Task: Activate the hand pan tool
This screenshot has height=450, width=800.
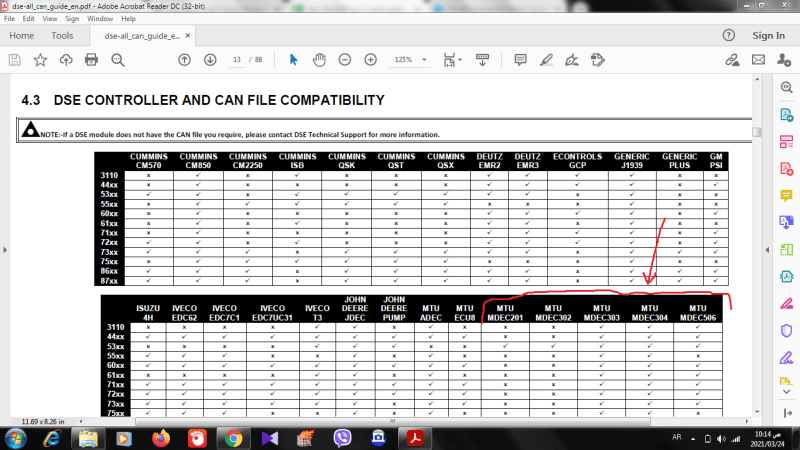Action: 319,60
